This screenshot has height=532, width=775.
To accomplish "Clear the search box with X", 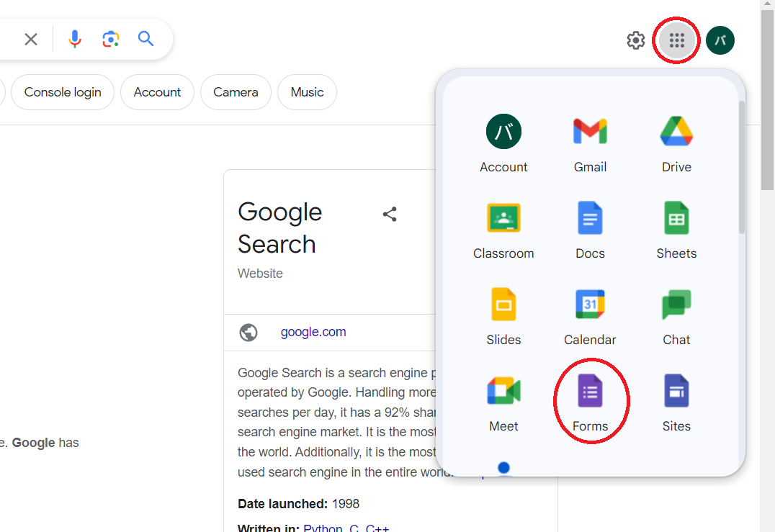I will pyautogui.click(x=31, y=39).
